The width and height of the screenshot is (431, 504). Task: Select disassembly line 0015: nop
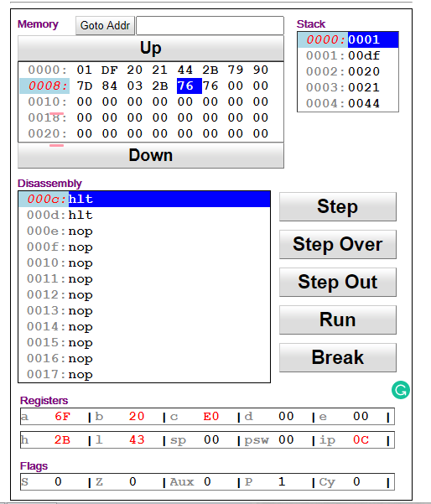tap(144, 343)
